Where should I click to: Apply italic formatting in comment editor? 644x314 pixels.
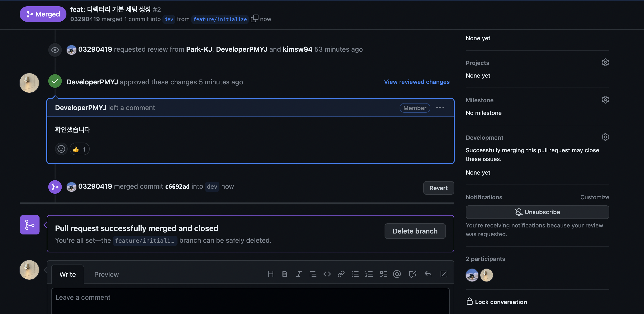[298, 274]
